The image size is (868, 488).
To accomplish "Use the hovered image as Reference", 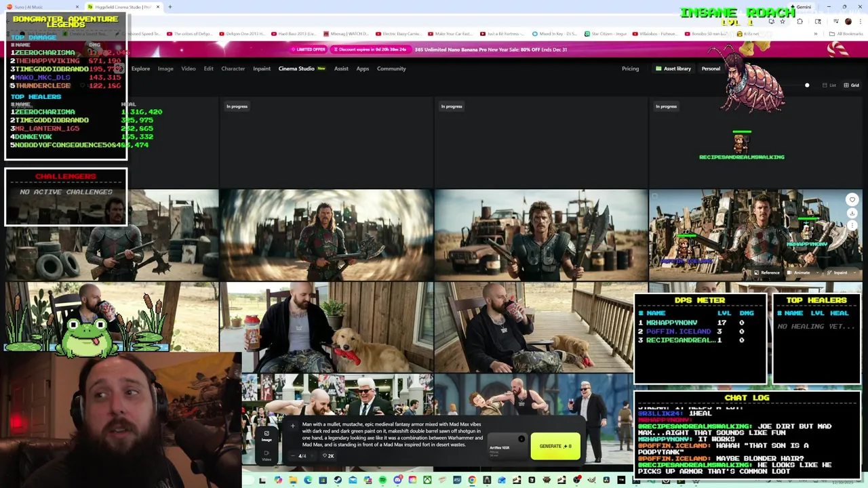I will point(766,272).
